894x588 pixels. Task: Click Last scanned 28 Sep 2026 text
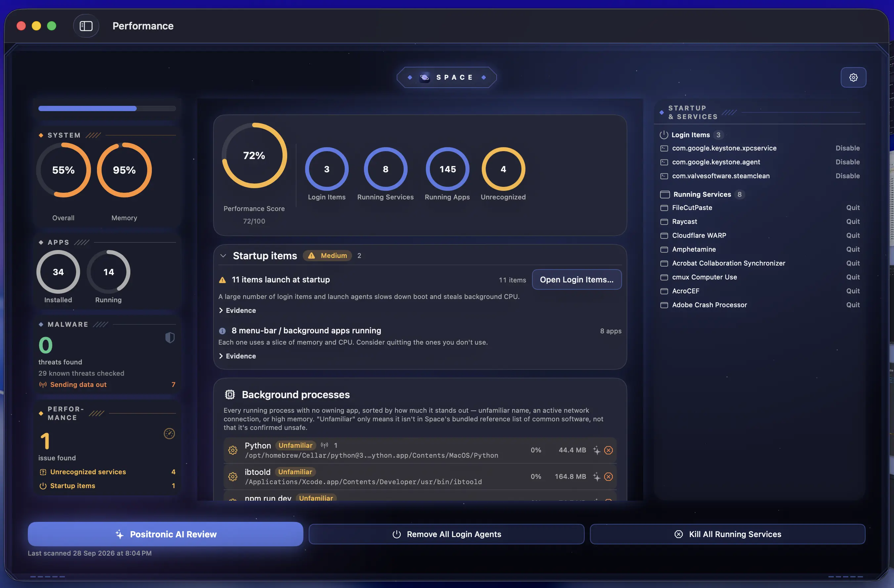90,553
